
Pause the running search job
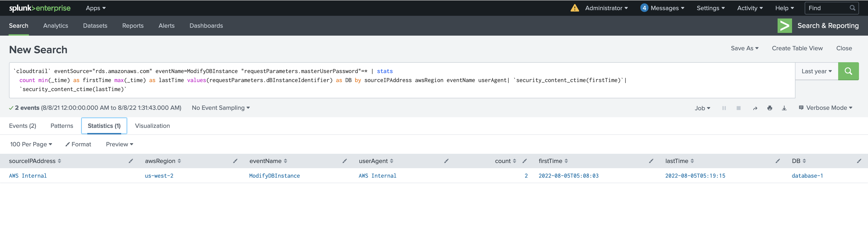724,108
